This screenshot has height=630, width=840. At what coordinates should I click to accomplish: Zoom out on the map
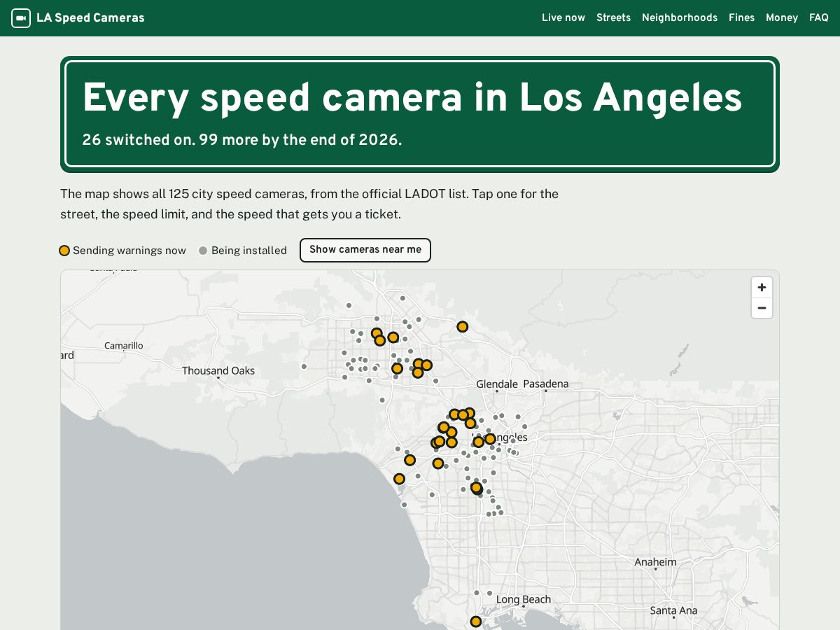tap(762, 308)
